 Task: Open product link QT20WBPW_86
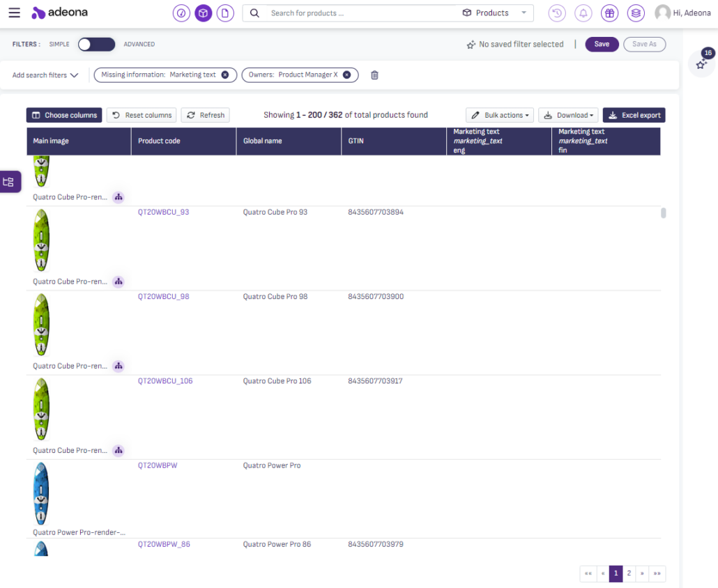click(x=164, y=544)
